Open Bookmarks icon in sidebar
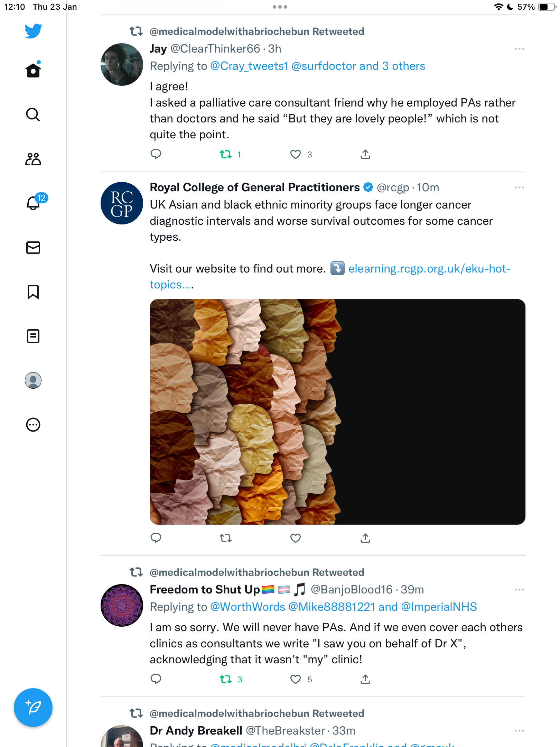Image resolution: width=560 pixels, height=747 pixels. 33,292
